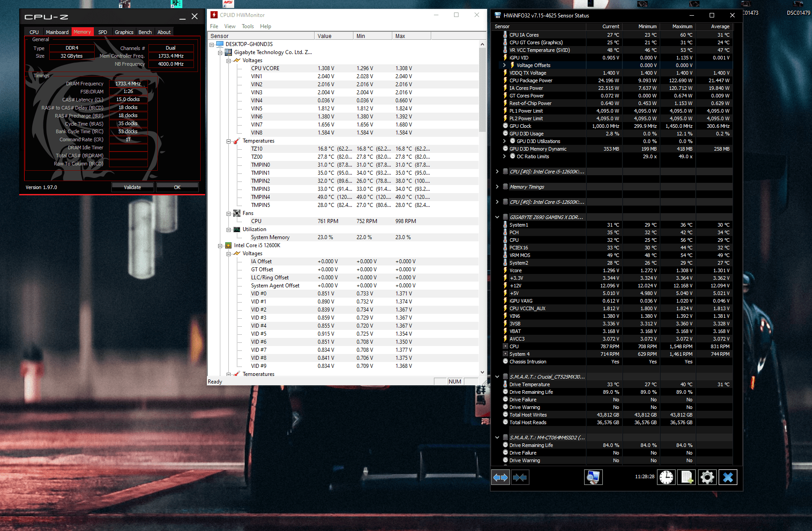Screen dimensions: 812x531
Task: Select the TMPIN4 temperature row
Action: point(344,197)
